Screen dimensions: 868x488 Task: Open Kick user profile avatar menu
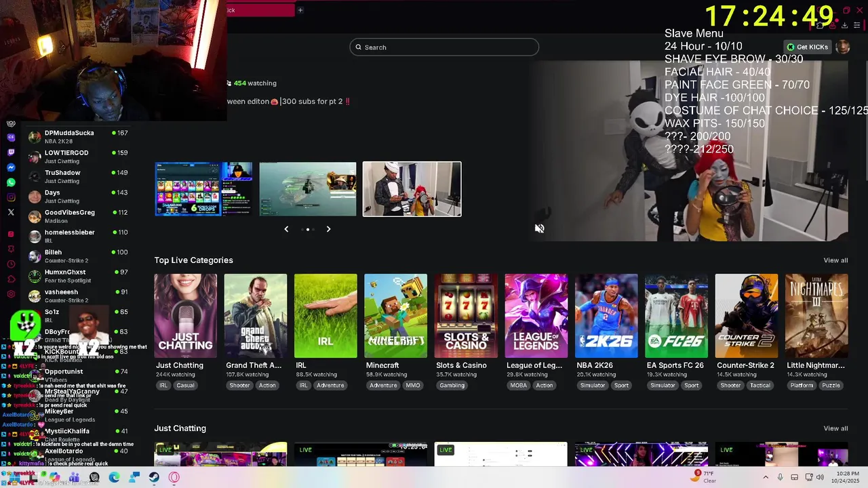[x=842, y=47]
